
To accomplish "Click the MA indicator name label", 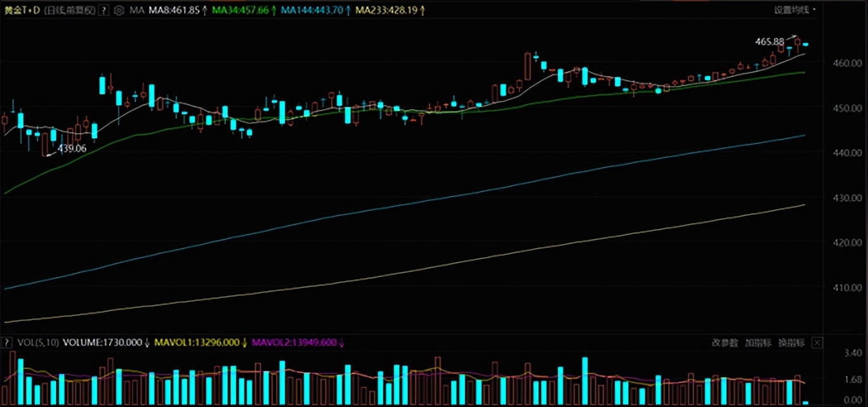I will coord(136,10).
